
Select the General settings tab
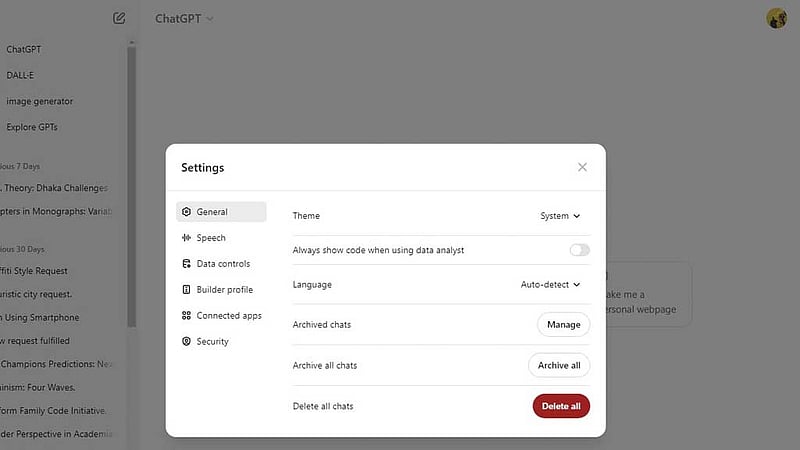[221, 212]
